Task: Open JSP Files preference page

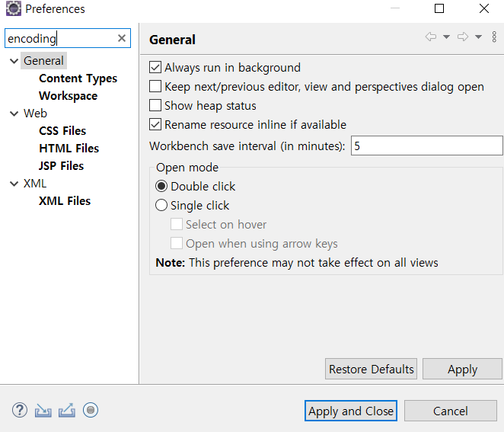Action: pos(61,166)
